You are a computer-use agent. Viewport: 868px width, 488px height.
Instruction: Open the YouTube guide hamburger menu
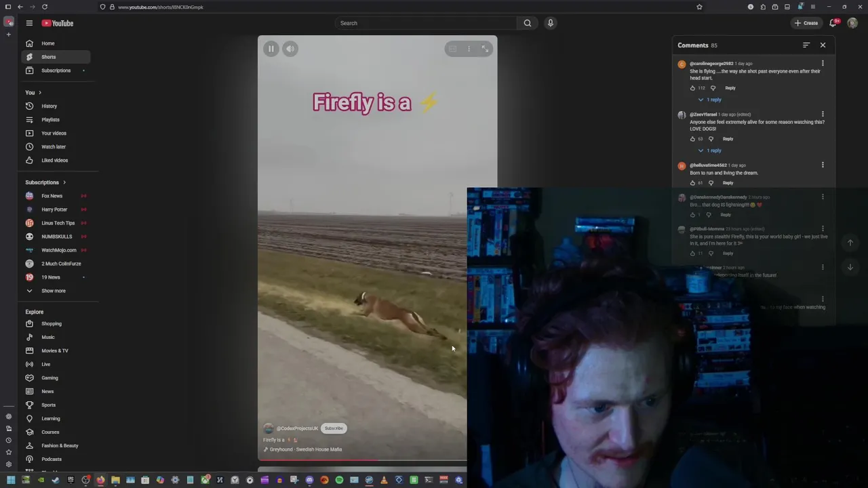[x=29, y=23]
